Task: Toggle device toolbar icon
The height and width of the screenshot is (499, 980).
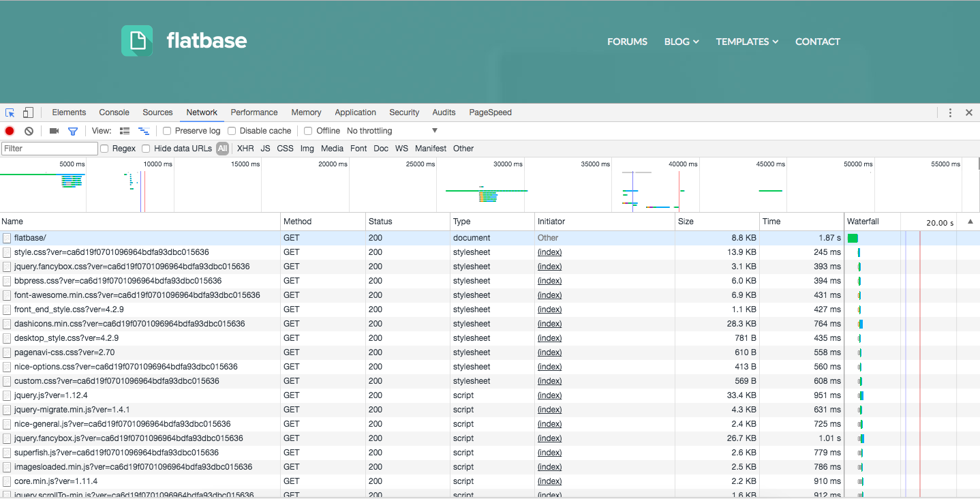Action: (x=28, y=112)
